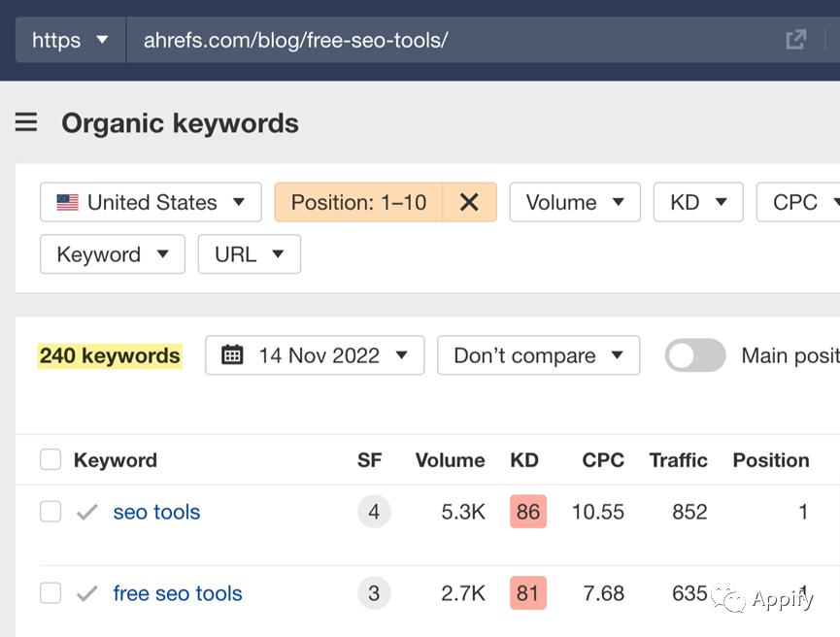Tick the free seo tools row checkbox
840x637 pixels.
50,593
